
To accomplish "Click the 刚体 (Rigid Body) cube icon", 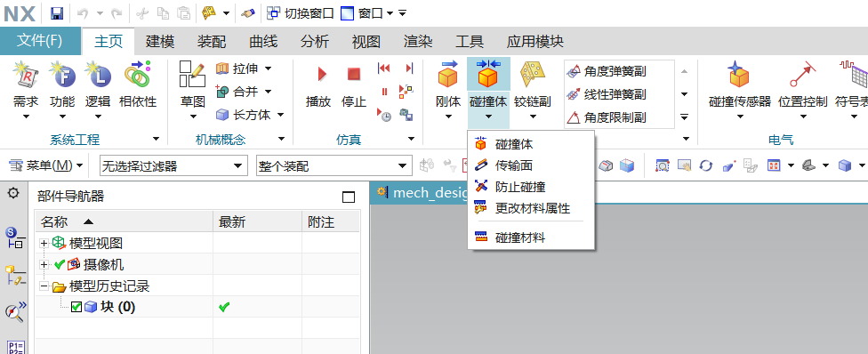I will click(x=448, y=74).
